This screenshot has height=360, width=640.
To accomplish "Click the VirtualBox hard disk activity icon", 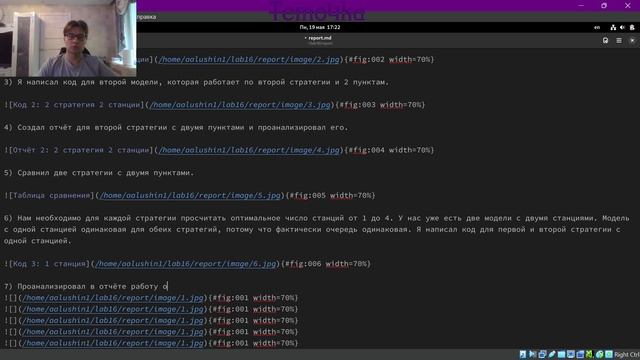I will [x=523, y=355].
